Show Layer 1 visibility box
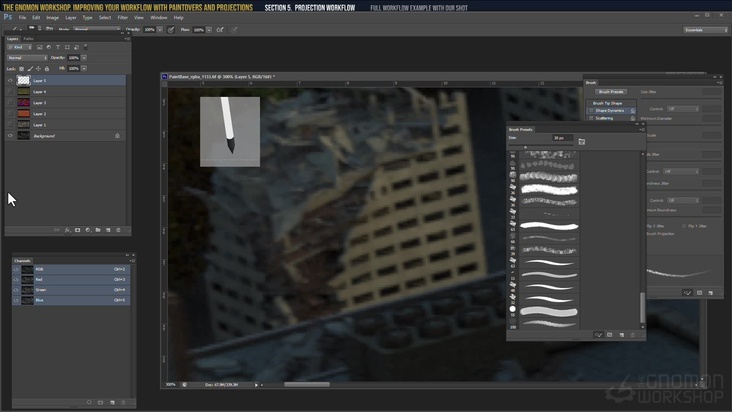The width and height of the screenshot is (732, 412). (10, 125)
